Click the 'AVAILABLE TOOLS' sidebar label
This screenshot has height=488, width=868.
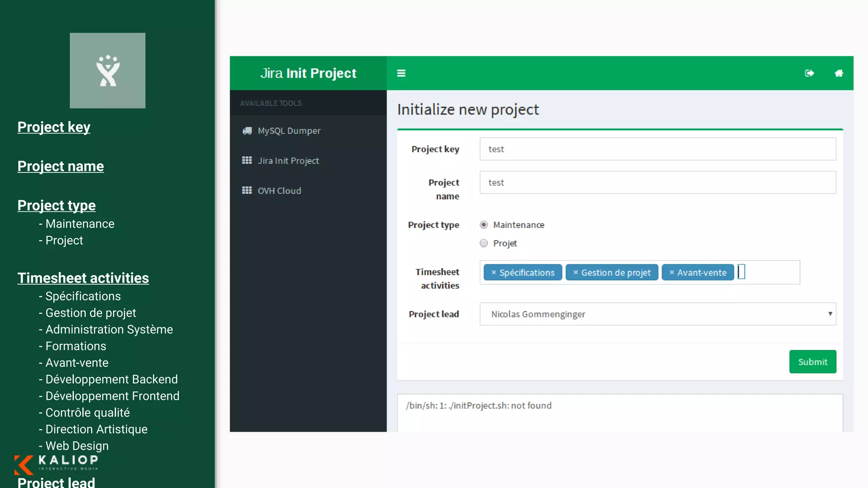(271, 103)
